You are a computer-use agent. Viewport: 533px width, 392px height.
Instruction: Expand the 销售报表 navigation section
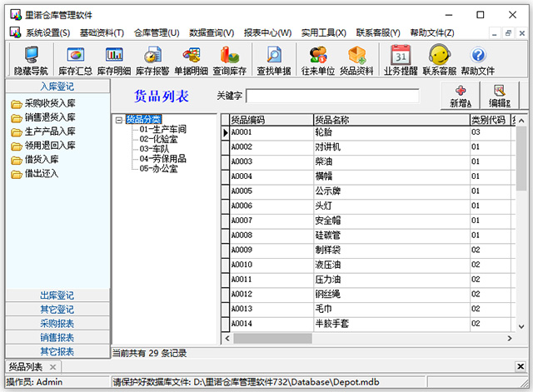click(x=57, y=338)
